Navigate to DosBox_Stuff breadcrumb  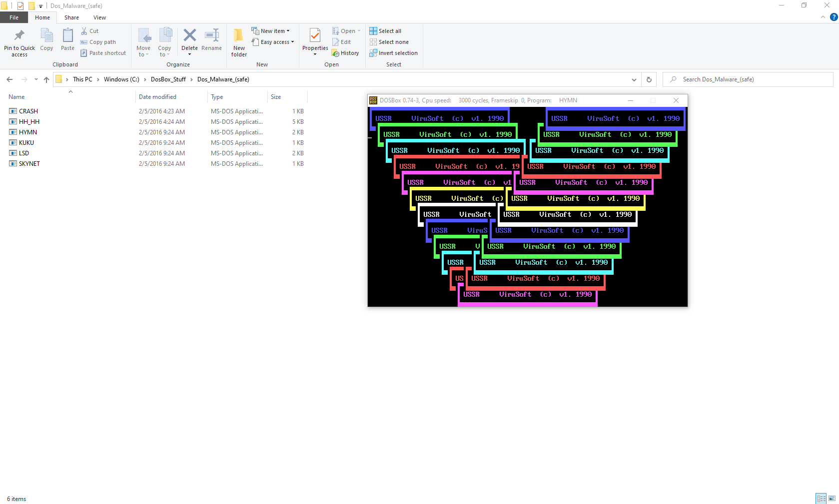pos(168,79)
